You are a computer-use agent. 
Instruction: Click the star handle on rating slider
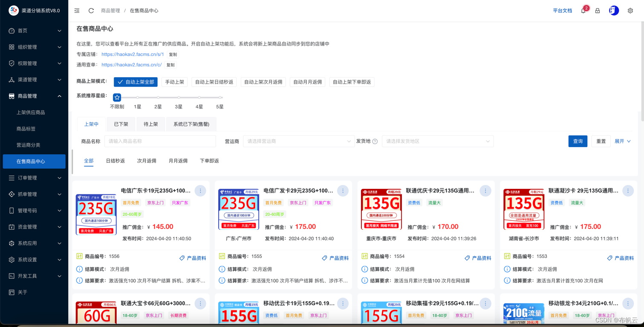coord(117,98)
